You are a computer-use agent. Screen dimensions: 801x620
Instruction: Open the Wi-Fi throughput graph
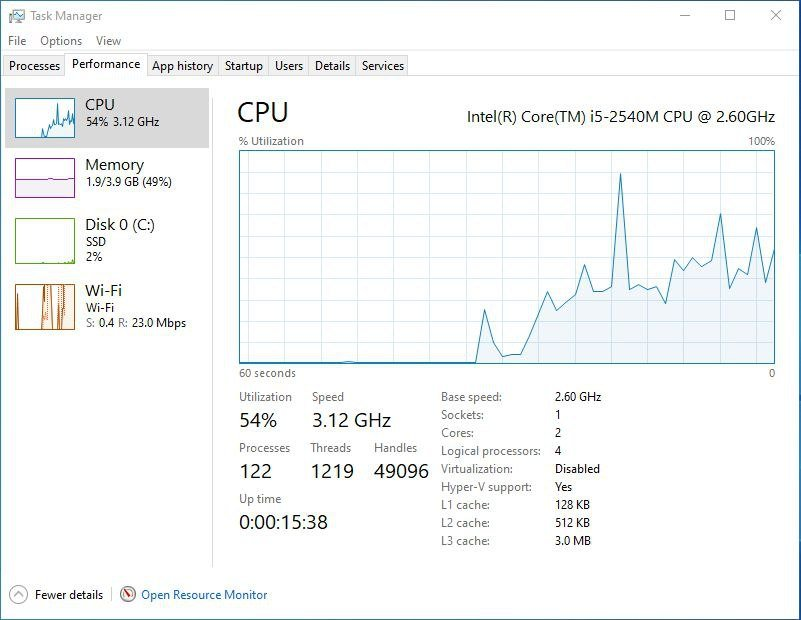coord(45,307)
